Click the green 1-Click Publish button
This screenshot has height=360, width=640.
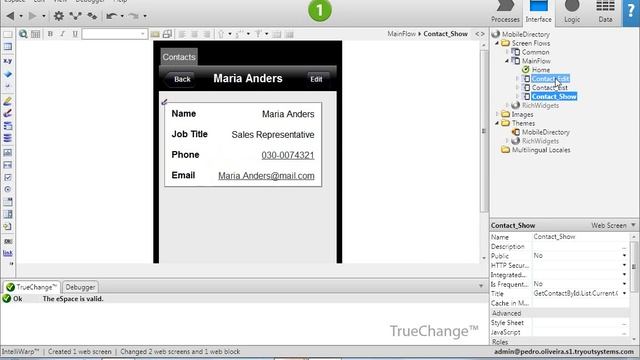click(x=320, y=10)
